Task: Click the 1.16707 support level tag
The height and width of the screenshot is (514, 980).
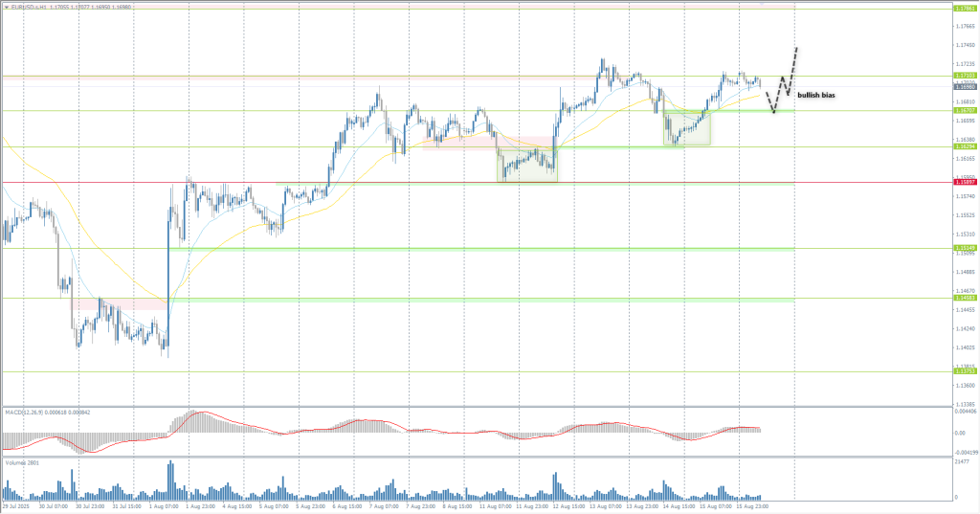Action: [964, 111]
